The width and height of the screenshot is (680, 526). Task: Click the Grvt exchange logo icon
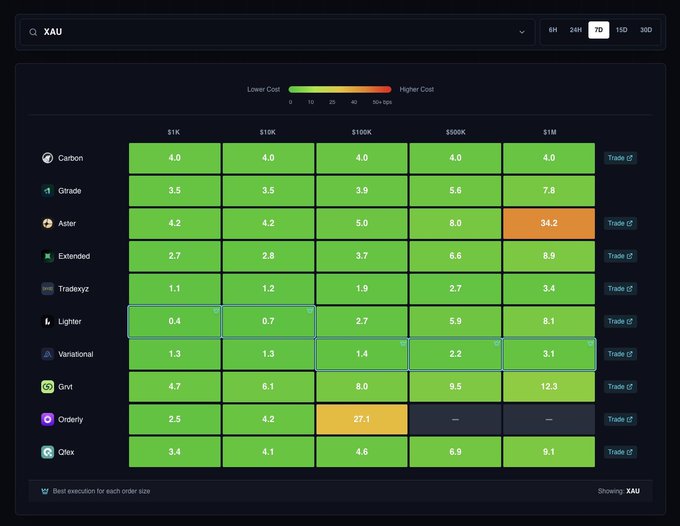tap(47, 387)
